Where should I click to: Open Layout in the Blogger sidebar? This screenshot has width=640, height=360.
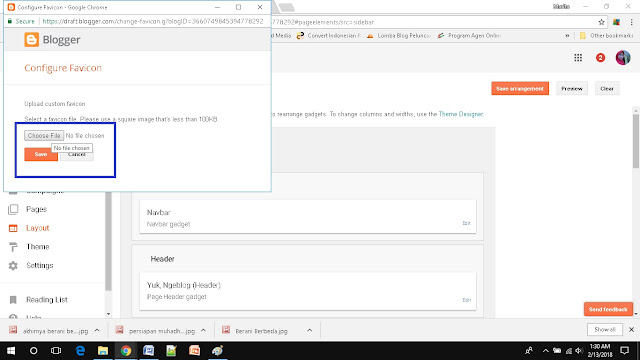[38, 228]
